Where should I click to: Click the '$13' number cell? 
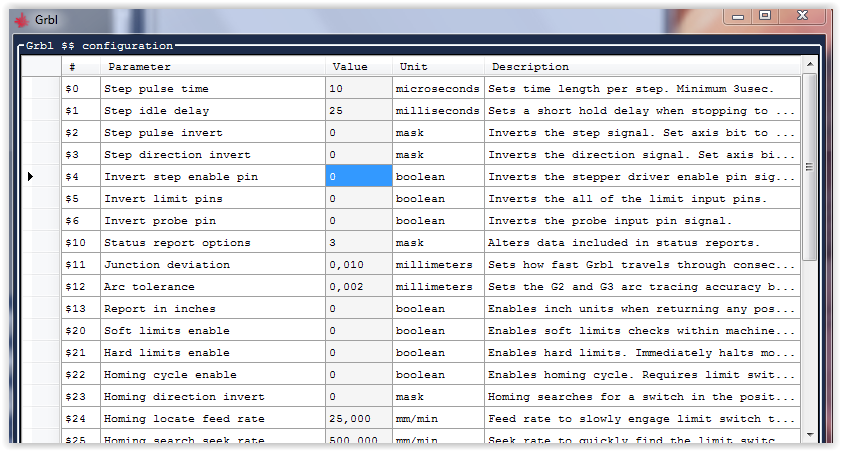click(x=81, y=308)
